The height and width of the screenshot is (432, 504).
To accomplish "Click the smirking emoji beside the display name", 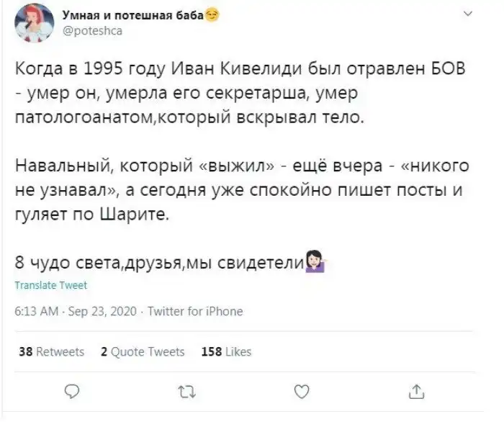I will click(x=212, y=14).
